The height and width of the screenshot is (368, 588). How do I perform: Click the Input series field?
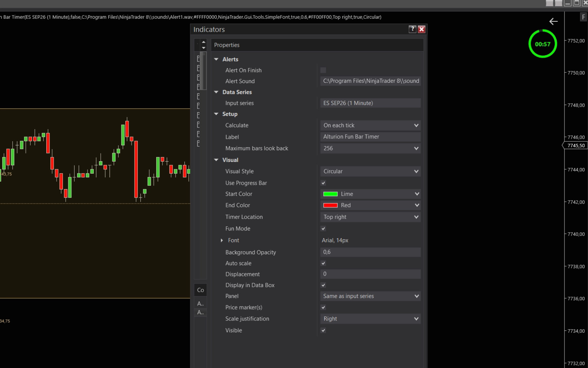click(x=370, y=103)
